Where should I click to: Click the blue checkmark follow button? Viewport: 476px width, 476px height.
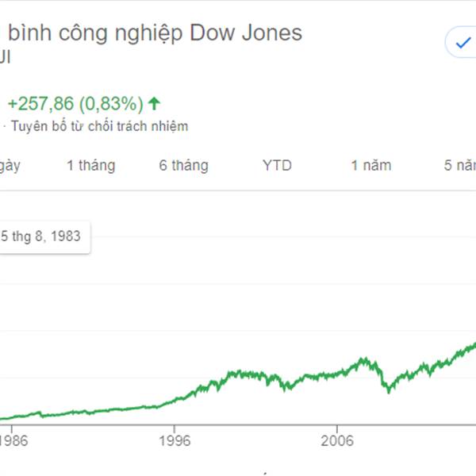point(462,43)
